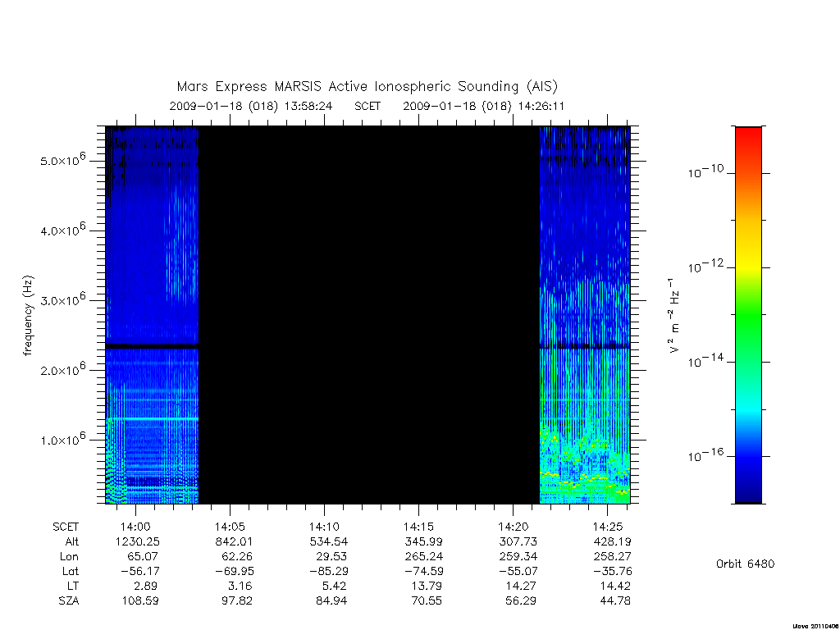Click the color bar 10^-16 tick label
The image size is (840, 630).
705,454
